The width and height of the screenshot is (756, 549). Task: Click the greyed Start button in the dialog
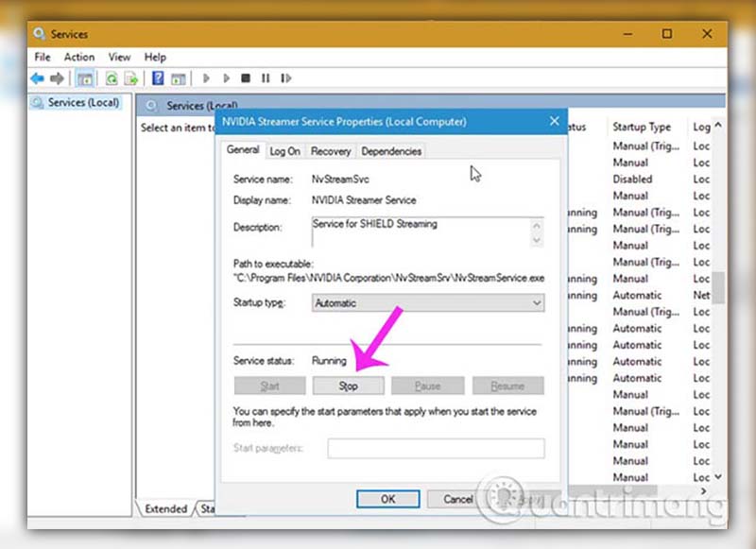(x=270, y=386)
